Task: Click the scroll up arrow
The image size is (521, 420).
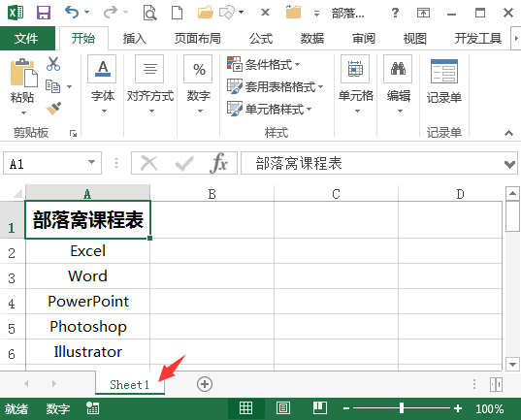Action: coord(512,193)
